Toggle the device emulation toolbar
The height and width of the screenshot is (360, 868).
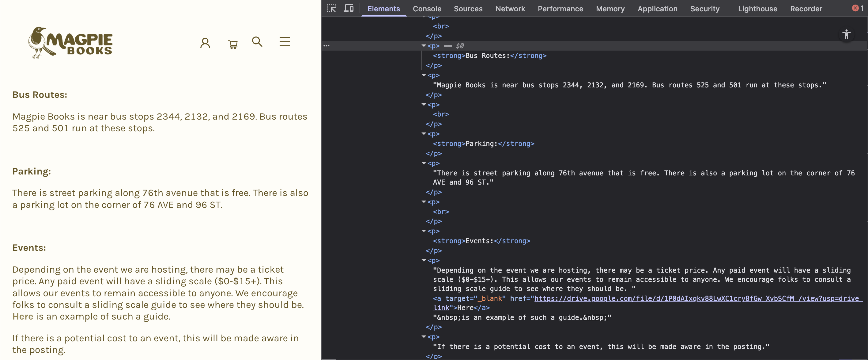click(349, 8)
